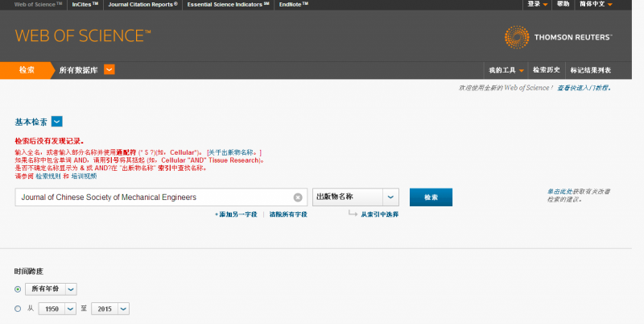Image resolution: width=644 pixels, height=324 pixels.
Task: Open the 培训视频 training video link
Action: pos(84,177)
